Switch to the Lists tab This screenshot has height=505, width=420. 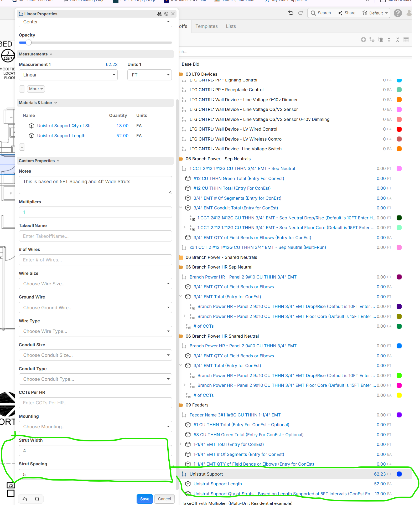click(231, 26)
